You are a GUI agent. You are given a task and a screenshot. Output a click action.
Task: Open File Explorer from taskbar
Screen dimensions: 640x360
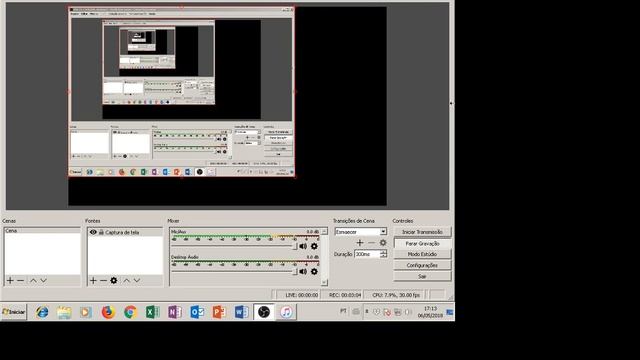pos(64,312)
